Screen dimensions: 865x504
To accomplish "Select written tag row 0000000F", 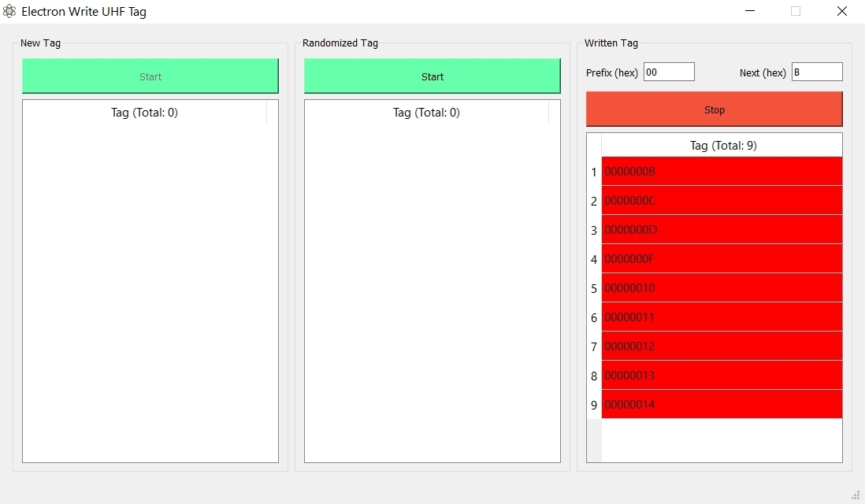I will coord(721,259).
